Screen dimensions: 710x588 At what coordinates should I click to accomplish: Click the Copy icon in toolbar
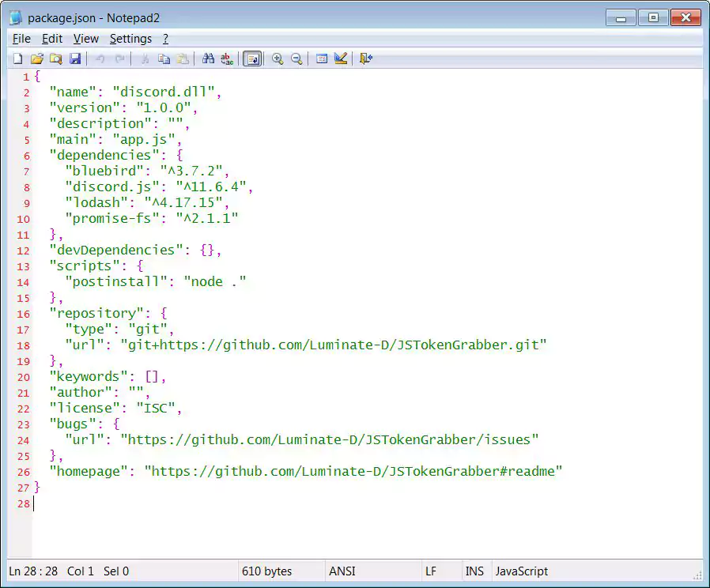pos(164,58)
